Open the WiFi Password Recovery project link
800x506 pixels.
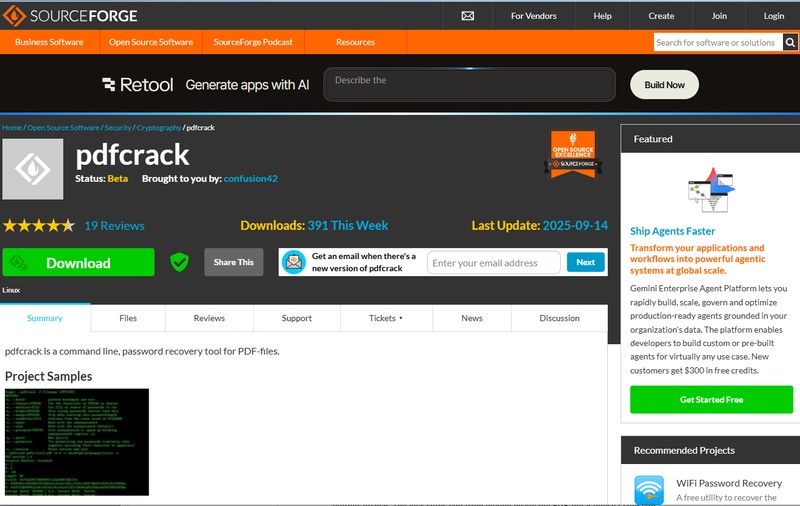click(729, 483)
